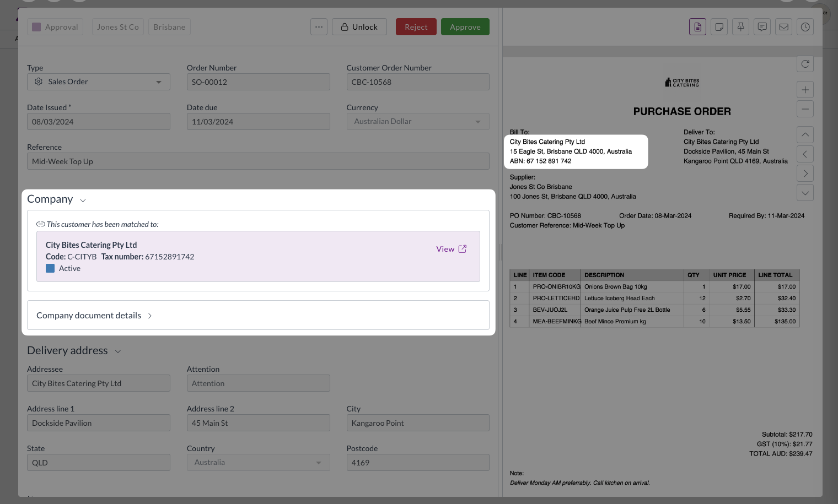Approve the sales order

coord(465,26)
